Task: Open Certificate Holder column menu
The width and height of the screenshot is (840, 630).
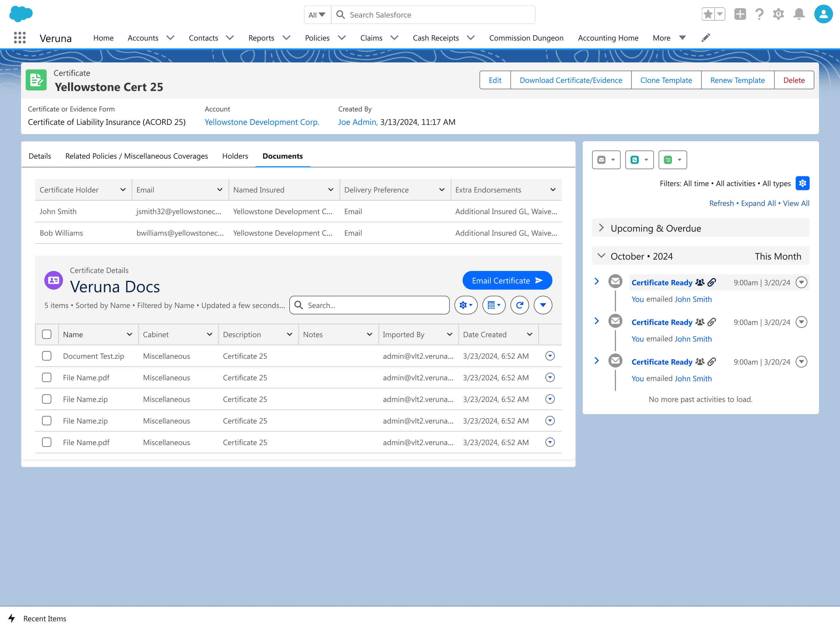Action: coord(123,190)
